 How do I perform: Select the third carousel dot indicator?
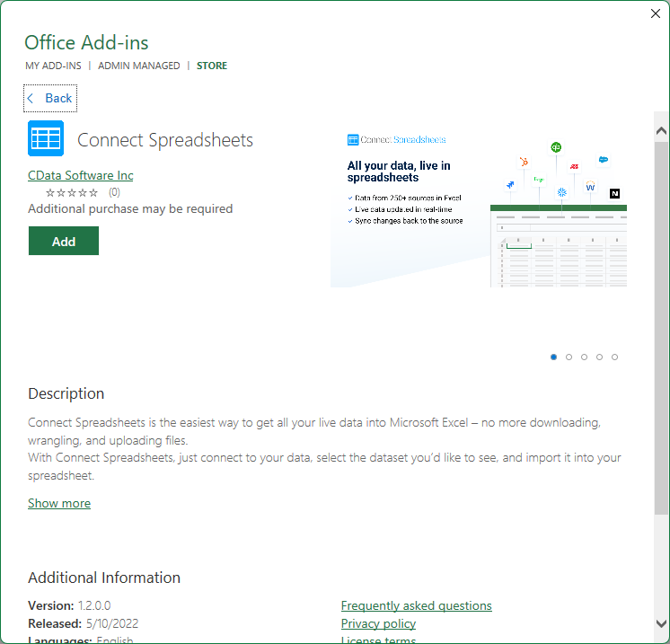[x=584, y=357]
